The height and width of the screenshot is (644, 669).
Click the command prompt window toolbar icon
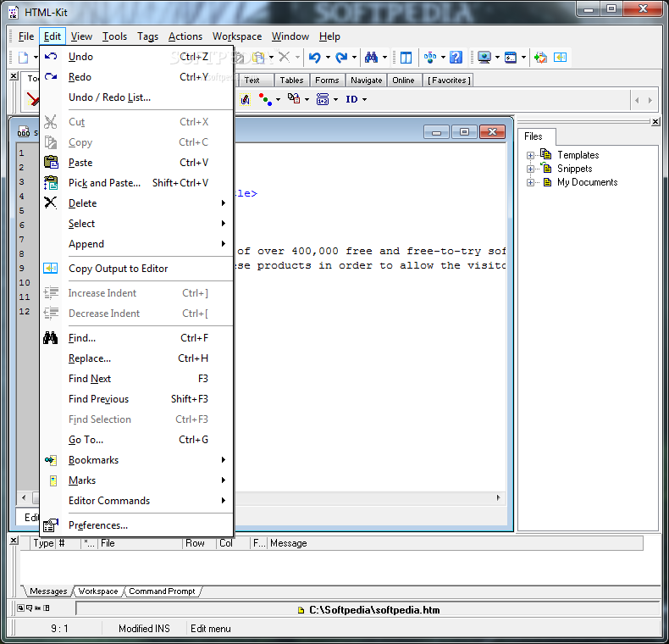point(511,58)
